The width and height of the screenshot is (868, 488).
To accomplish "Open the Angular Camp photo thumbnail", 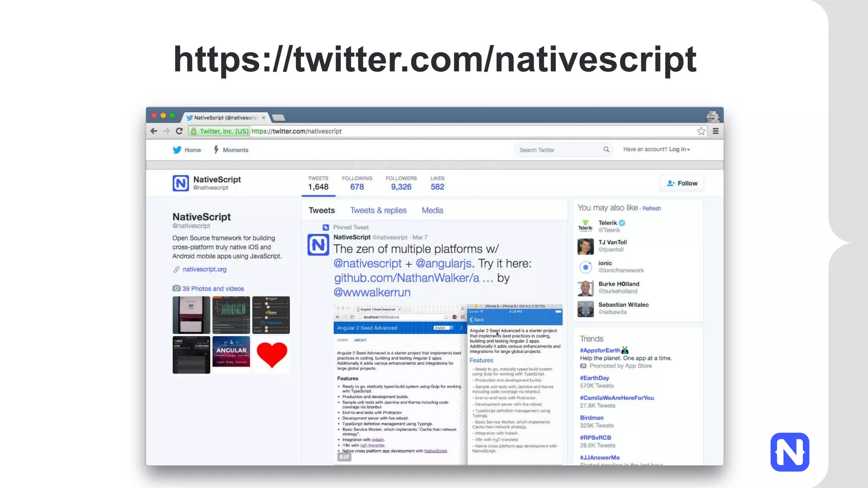I will 231,352.
